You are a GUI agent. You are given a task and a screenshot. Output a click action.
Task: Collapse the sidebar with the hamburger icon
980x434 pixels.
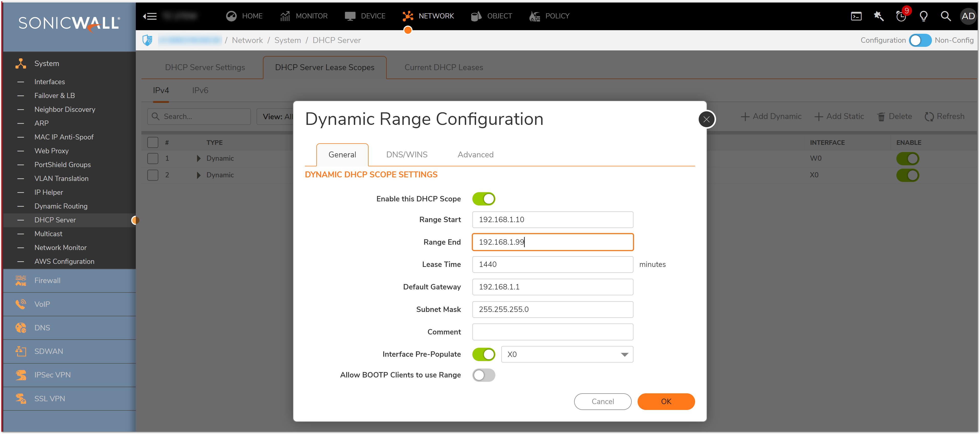click(x=150, y=16)
